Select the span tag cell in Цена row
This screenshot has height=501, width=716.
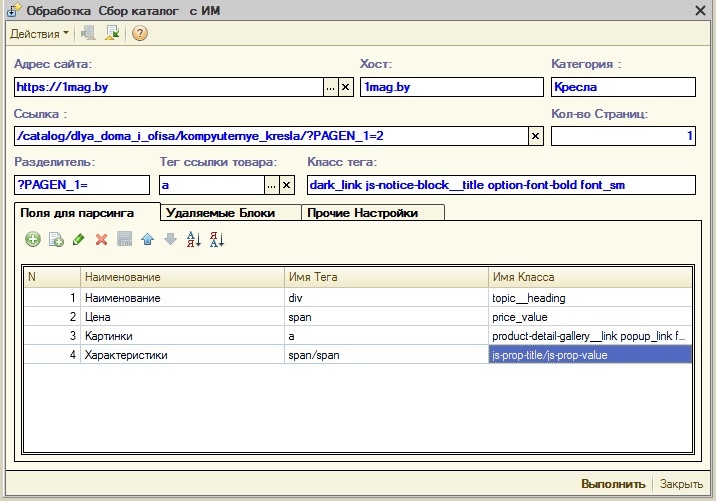click(x=386, y=317)
